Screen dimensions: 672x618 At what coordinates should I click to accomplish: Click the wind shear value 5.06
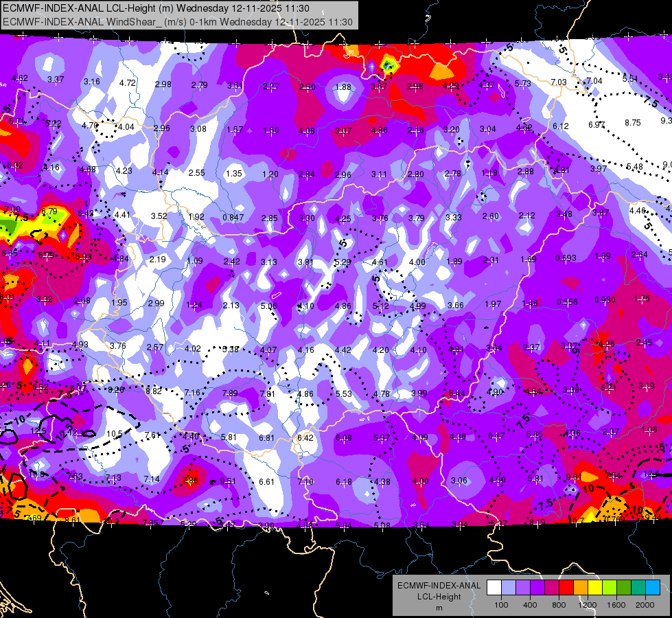[268, 306]
